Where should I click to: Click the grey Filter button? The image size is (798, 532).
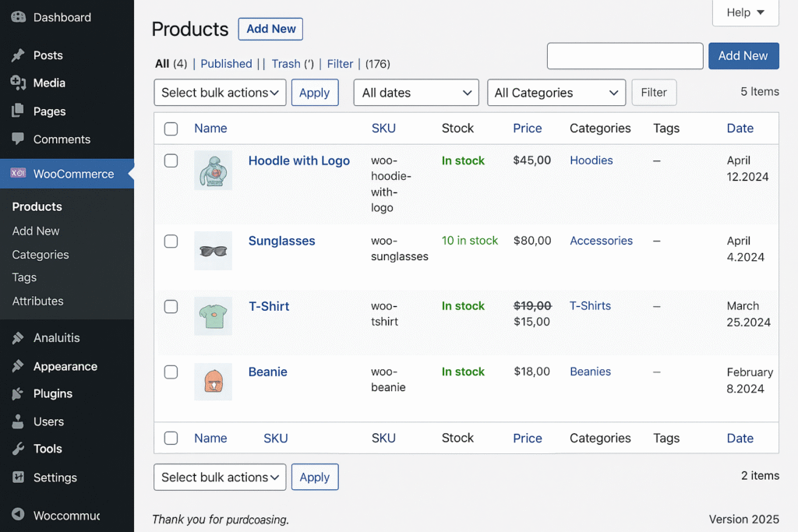coord(654,93)
